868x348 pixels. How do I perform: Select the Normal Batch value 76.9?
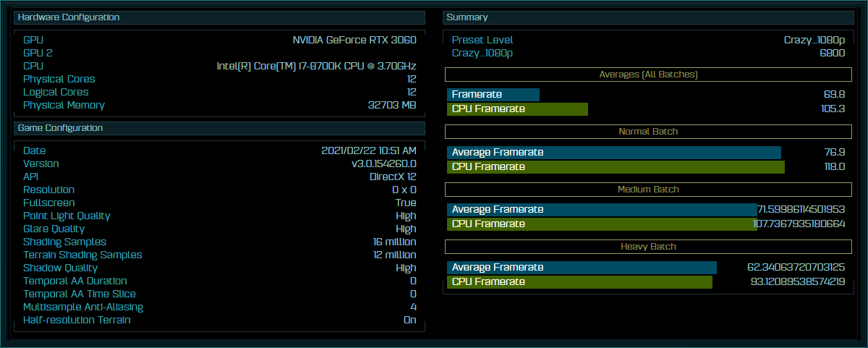[834, 153]
